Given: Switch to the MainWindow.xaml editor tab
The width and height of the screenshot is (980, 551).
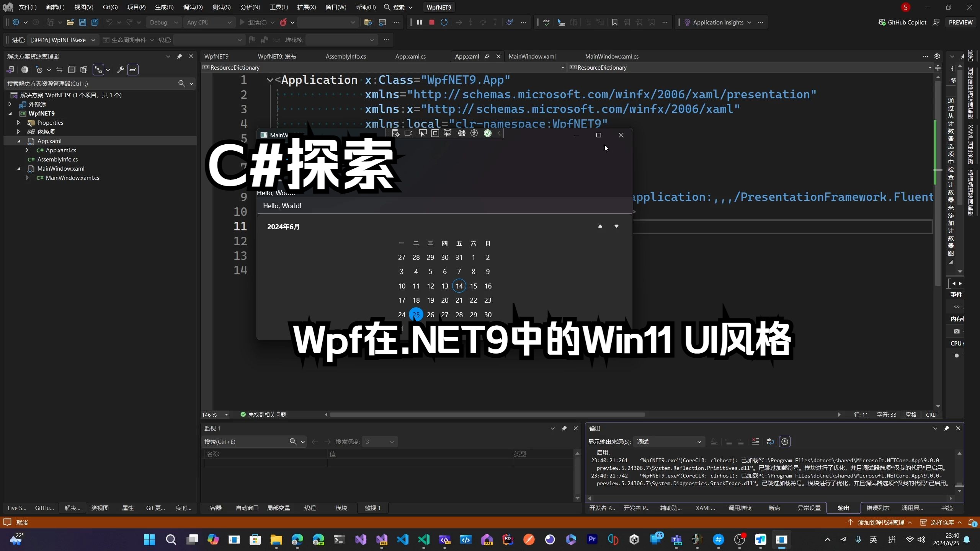Looking at the screenshot, I should tap(532, 56).
